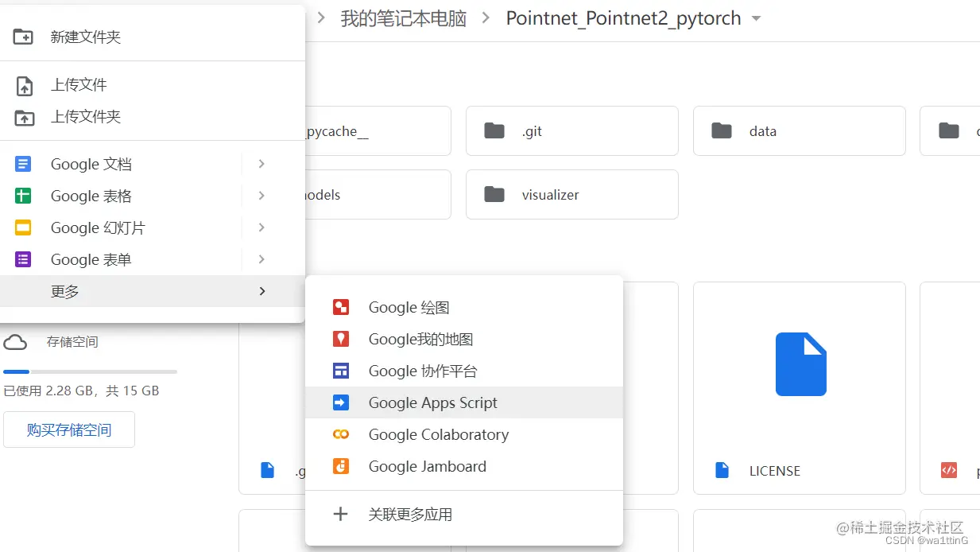Click the small file icon beside LICENSE
The height and width of the screenshot is (552, 980).
click(x=722, y=470)
